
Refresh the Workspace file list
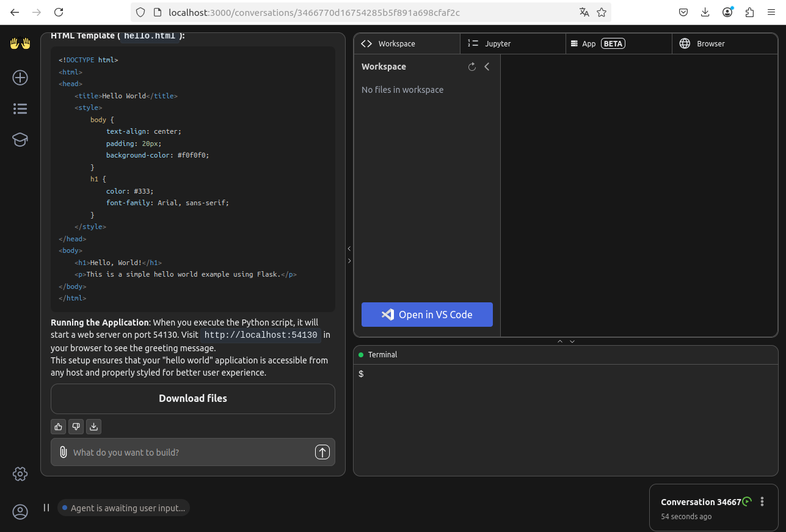point(471,67)
